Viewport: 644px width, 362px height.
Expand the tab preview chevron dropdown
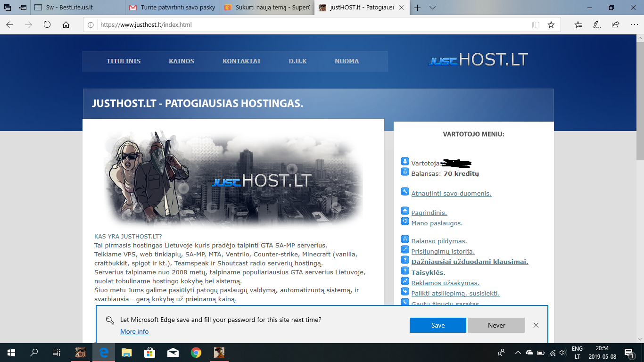pos(433,8)
